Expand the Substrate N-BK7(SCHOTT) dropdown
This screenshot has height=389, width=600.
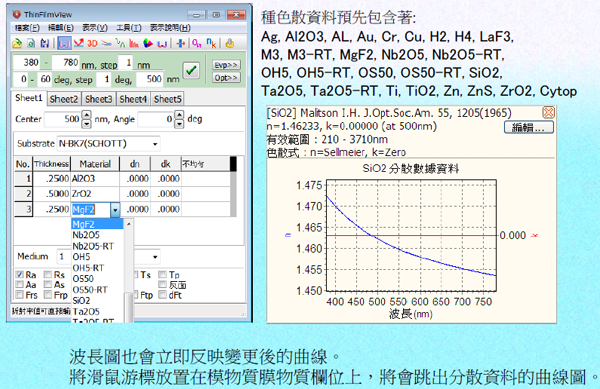[155, 144]
